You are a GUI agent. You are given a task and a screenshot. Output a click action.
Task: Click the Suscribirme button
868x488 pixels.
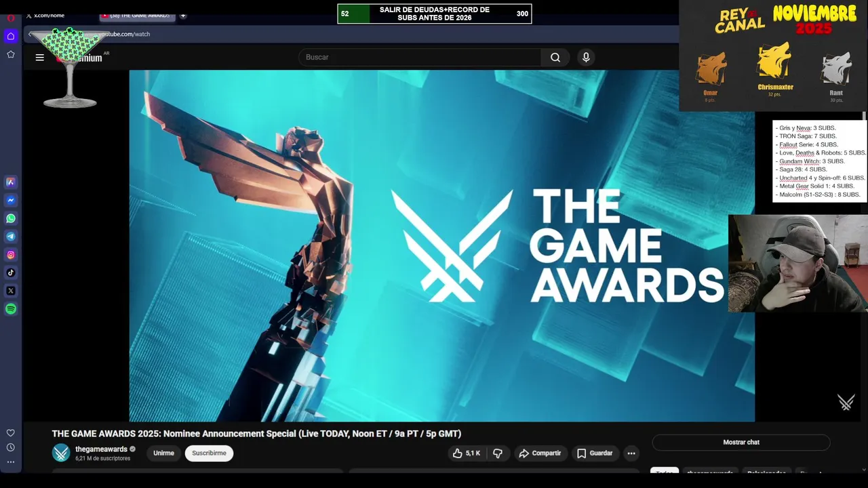209,453
